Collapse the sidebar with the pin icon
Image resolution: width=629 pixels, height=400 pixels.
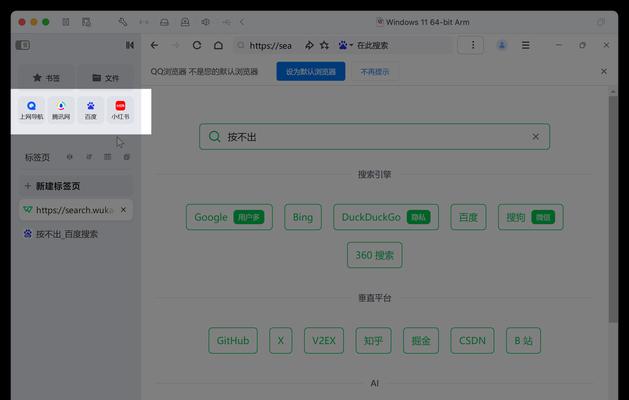coord(129,45)
